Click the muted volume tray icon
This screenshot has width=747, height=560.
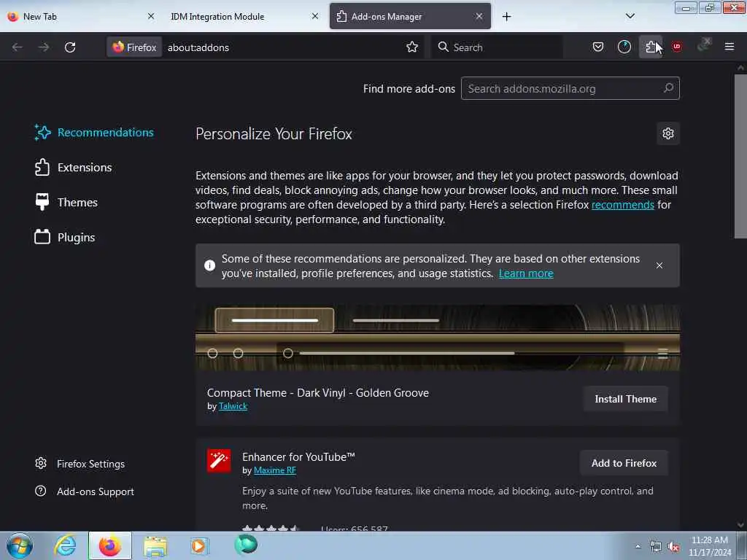point(673,547)
